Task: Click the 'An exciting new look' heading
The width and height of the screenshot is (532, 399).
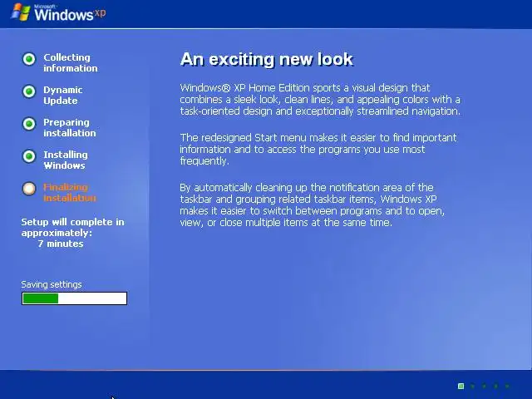Action: pos(267,59)
